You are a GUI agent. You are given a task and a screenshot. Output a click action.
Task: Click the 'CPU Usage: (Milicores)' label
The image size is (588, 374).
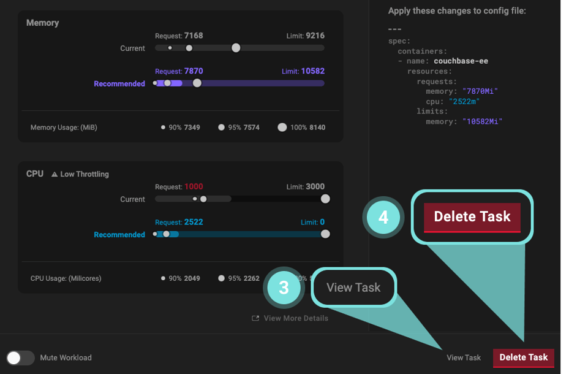66,278
